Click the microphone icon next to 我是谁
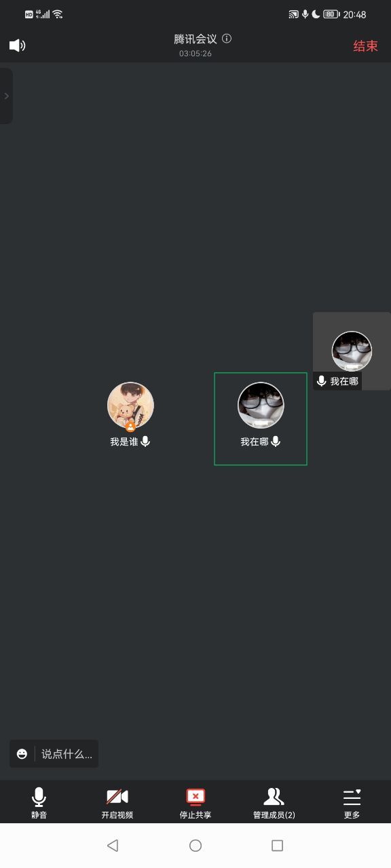The image size is (391, 868). click(145, 441)
